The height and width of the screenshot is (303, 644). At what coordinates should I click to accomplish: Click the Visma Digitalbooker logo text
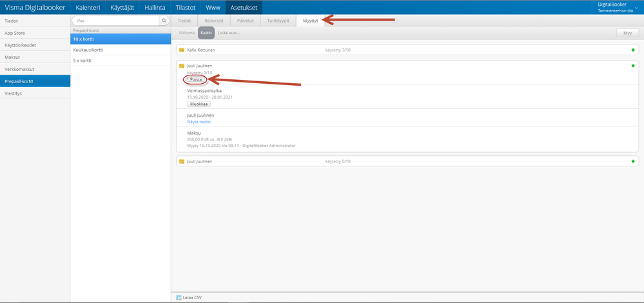pos(35,7)
